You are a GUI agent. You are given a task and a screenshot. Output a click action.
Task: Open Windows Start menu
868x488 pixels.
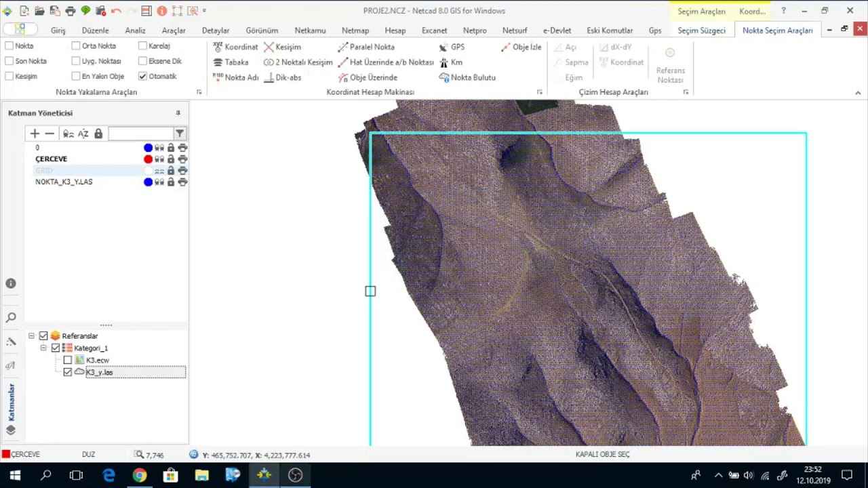pyautogui.click(x=15, y=475)
